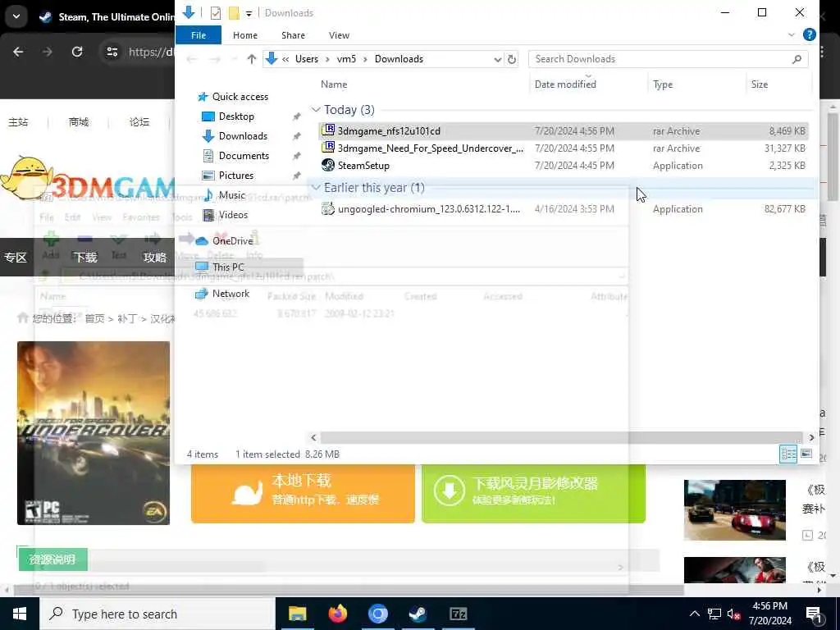This screenshot has height=630, width=840.
Task: Open File Explorer from the taskbar
Action: (x=297, y=614)
